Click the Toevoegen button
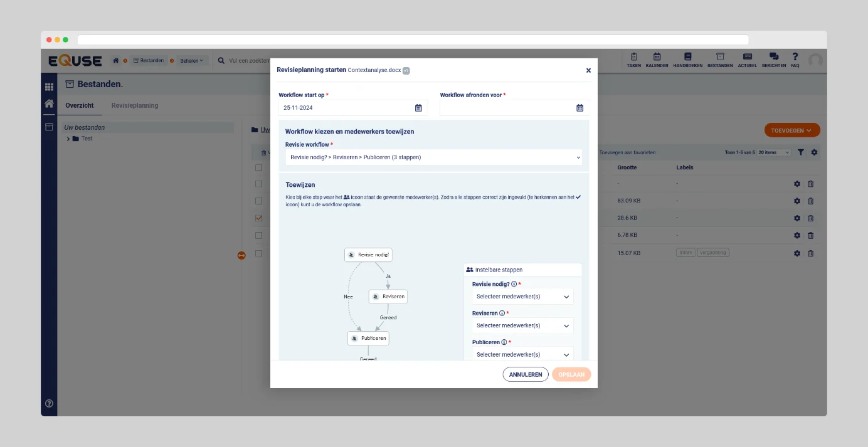Image resolution: width=868 pixels, height=447 pixels. tap(791, 130)
